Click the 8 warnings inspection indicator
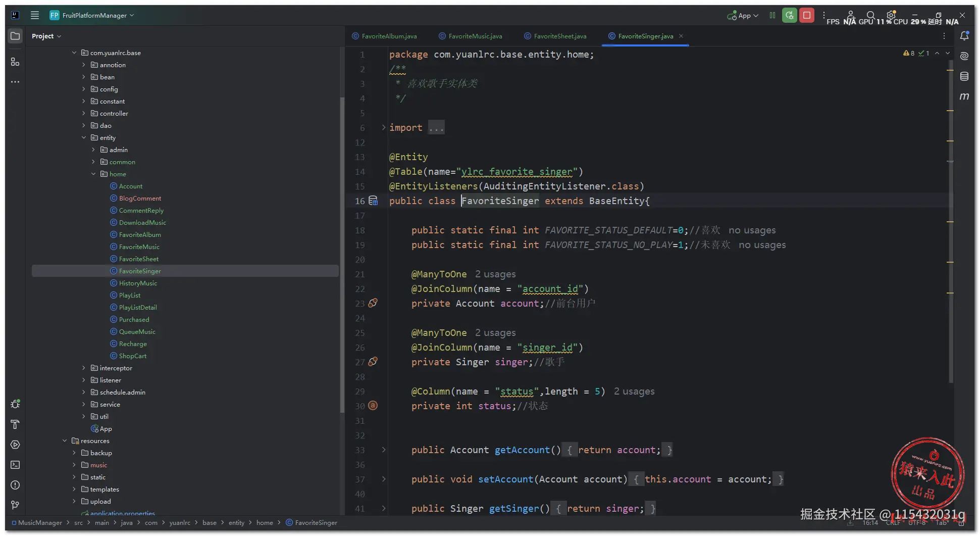 tap(909, 53)
